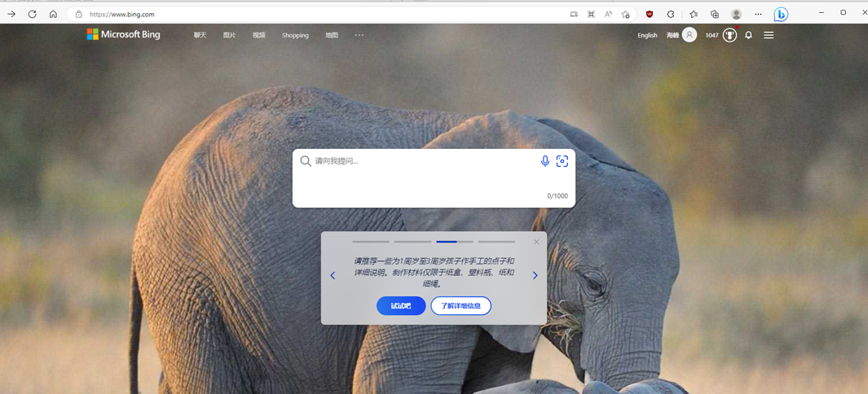Screen dimensions: 868x394
Task: Open the send-to-devices icon in address bar
Action: 574,15
